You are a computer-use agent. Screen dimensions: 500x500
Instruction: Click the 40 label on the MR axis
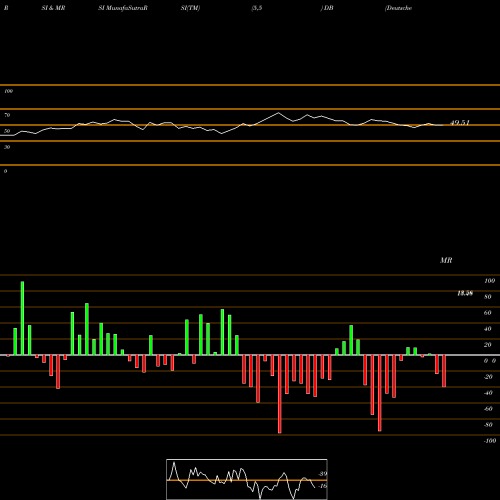point(488,329)
